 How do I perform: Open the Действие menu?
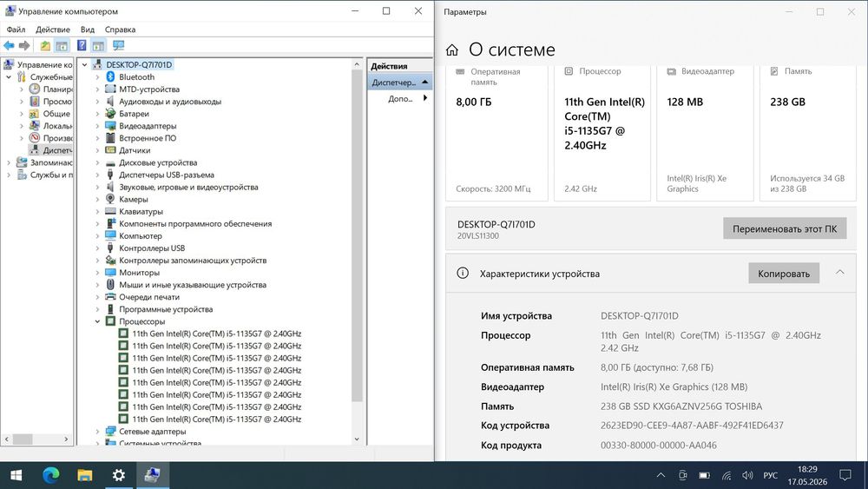click(53, 30)
